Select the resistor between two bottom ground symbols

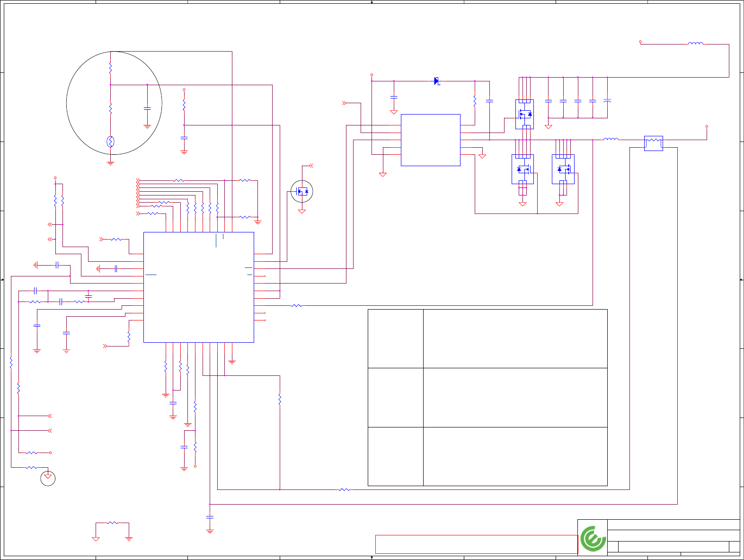pyautogui.click(x=113, y=523)
